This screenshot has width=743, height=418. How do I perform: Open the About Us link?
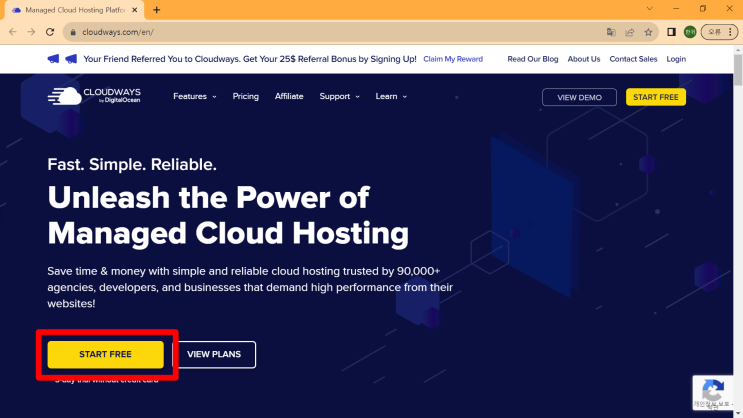point(584,59)
